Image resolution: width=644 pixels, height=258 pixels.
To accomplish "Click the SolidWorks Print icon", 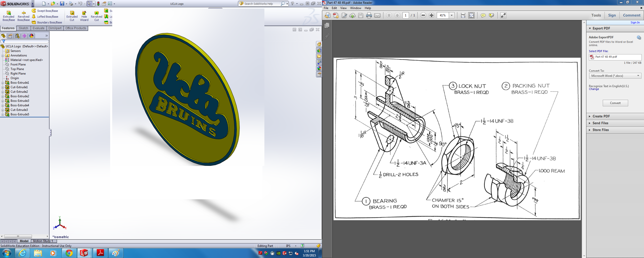I will [x=71, y=4].
